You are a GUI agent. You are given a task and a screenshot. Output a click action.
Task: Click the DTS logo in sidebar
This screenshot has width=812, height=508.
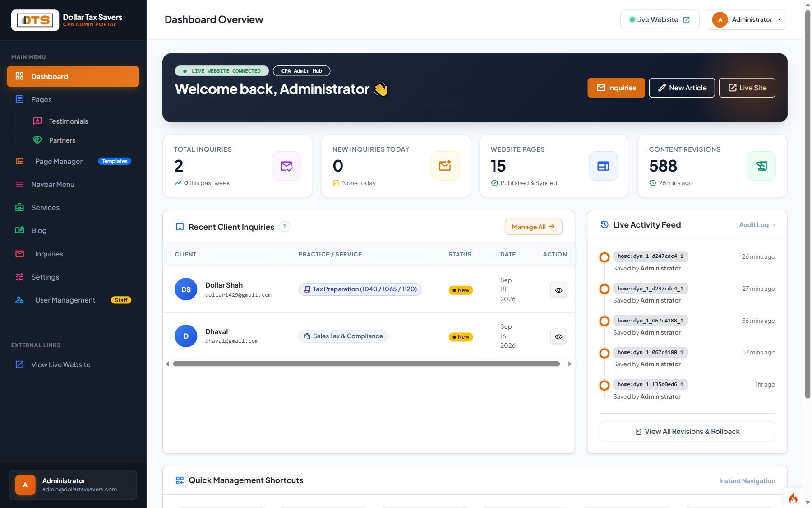point(35,20)
